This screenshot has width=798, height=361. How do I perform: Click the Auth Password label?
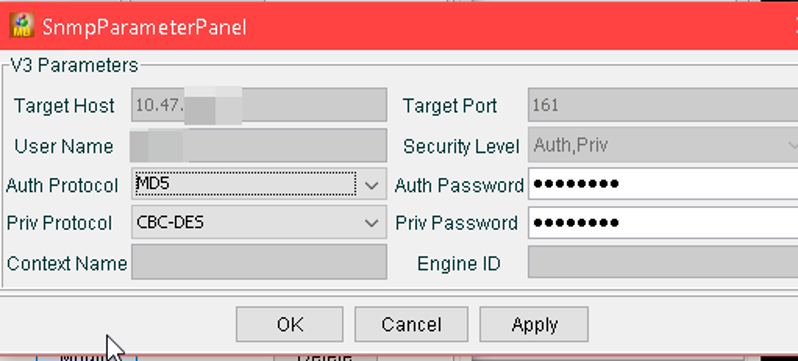tap(459, 185)
